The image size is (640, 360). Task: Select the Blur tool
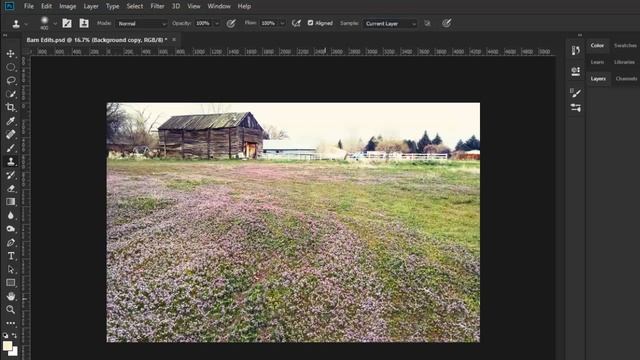coord(11,215)
